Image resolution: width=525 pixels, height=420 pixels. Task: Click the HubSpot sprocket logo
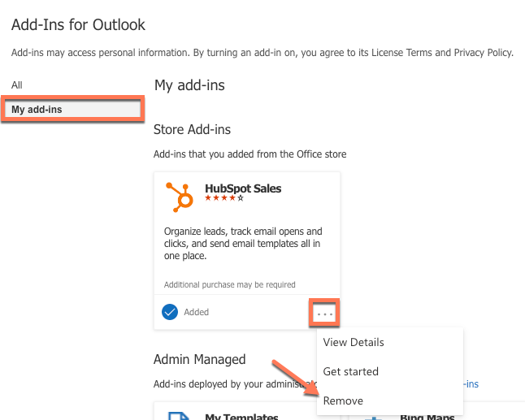coord(180,196)
